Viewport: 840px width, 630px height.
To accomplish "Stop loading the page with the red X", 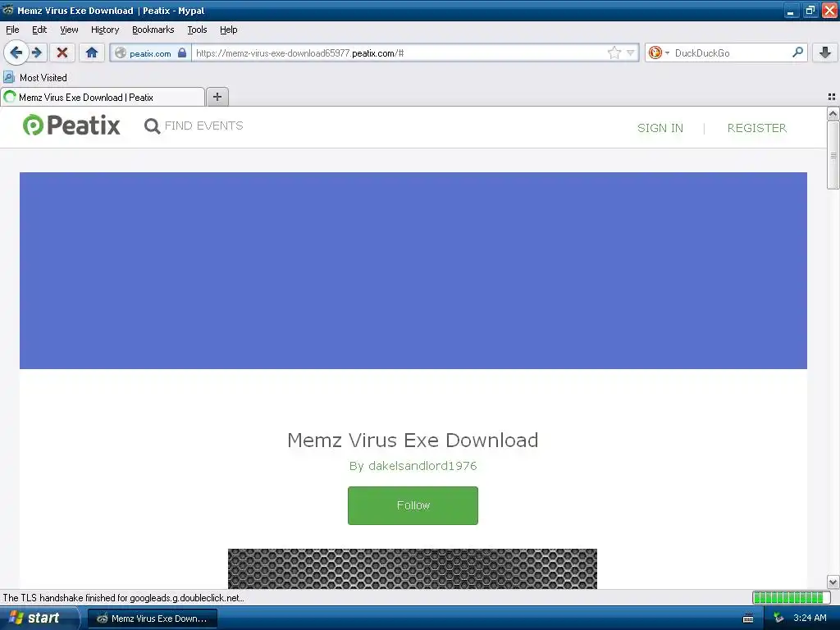I will pyautogui.click(x=62, y=52).
